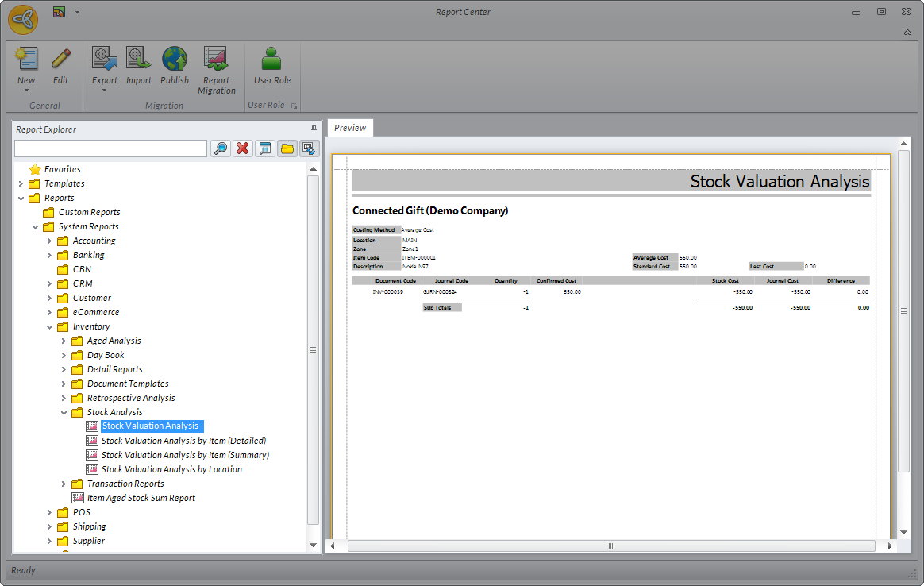This screenshot has height=586, width=924.
Task: Select the Preview tab
Action: [350, 128]
